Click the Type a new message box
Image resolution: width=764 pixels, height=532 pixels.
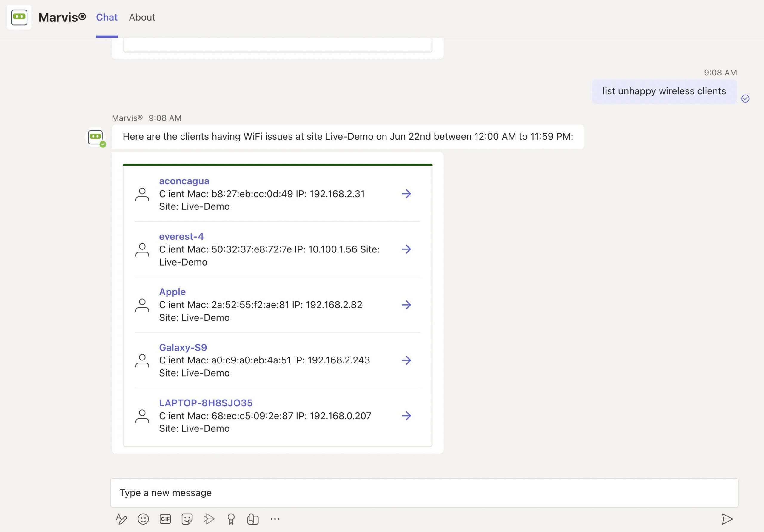point(424,493)
